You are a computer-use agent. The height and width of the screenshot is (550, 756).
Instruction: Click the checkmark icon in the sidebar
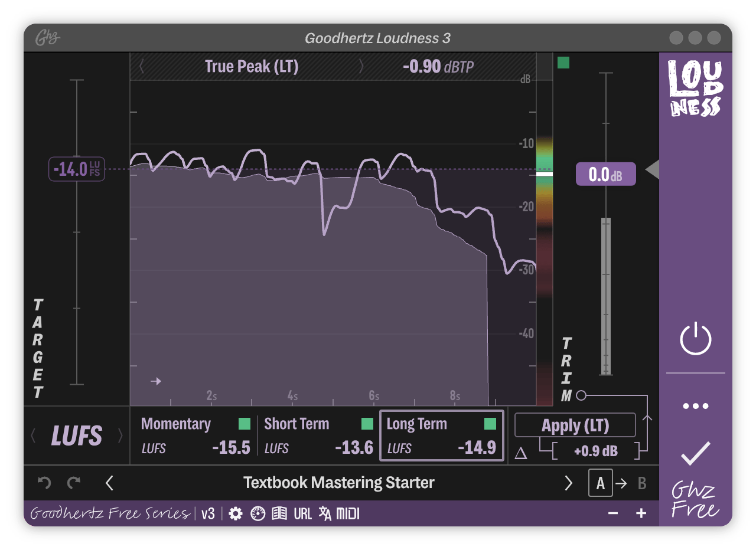[696, 453]
